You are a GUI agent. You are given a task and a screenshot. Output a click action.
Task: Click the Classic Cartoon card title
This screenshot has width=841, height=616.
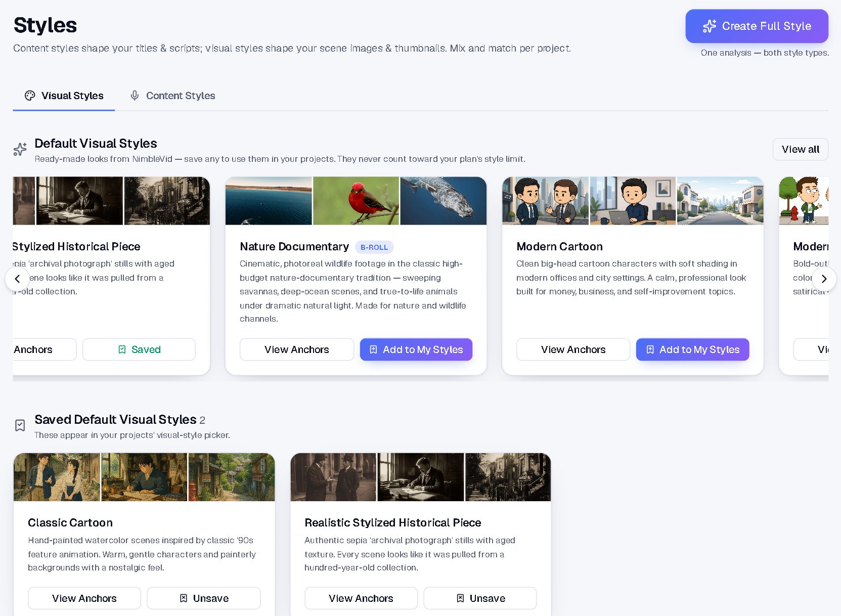click(x=70, y=522)
